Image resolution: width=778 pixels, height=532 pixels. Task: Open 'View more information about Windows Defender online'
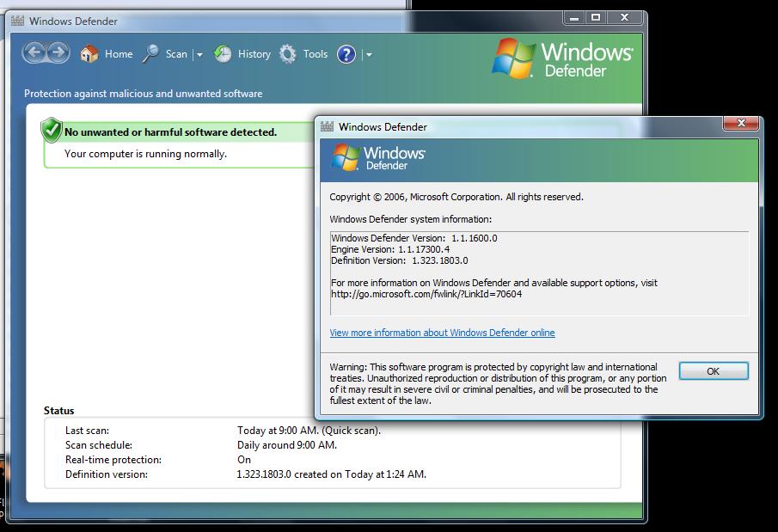(x=442, y=333)
